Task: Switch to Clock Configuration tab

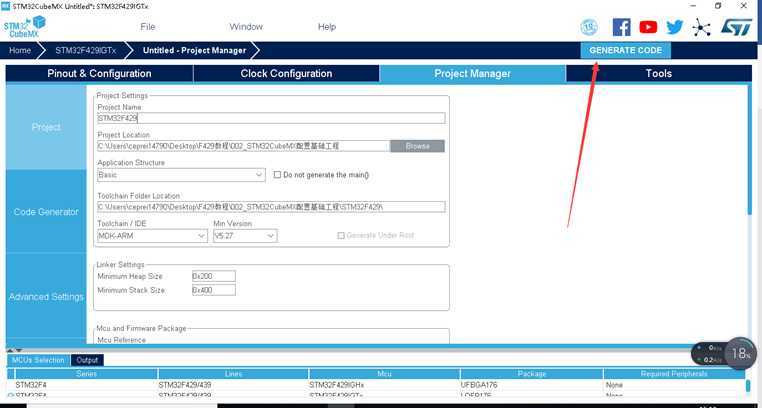Action: (x=286, y=74)
